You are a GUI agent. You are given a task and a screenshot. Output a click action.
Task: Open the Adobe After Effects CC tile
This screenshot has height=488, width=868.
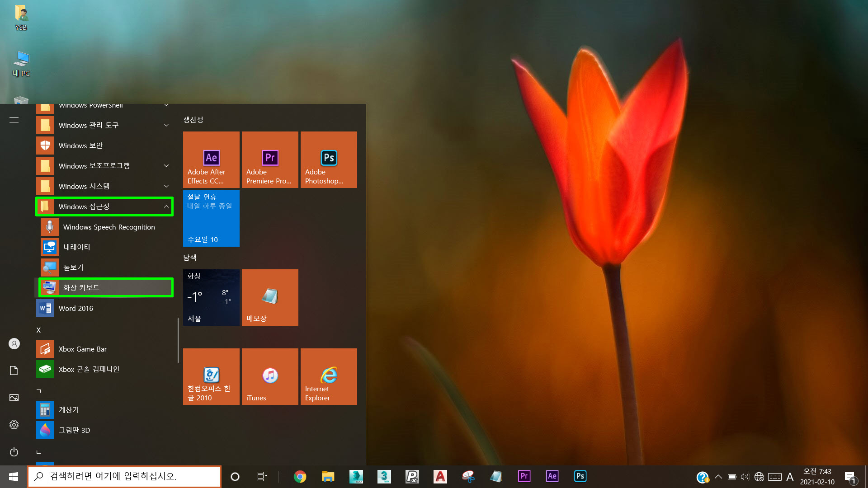pyautogui.click(x=211, y=160)
